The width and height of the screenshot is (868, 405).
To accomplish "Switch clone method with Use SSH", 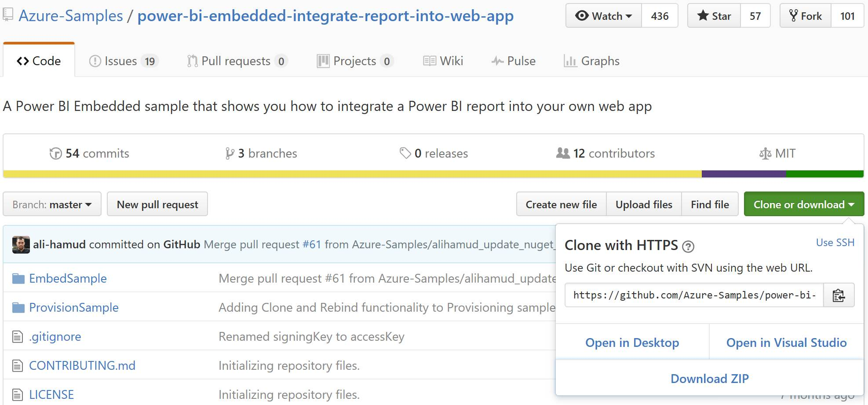I will tap(835, 243).
